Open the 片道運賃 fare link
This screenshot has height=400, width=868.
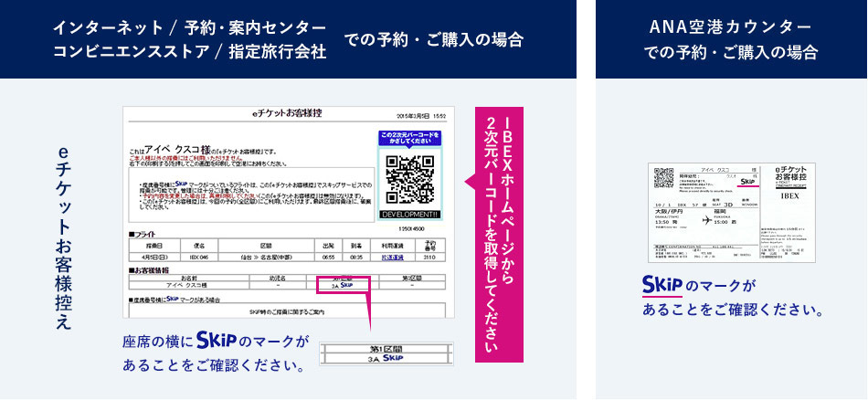393,258
